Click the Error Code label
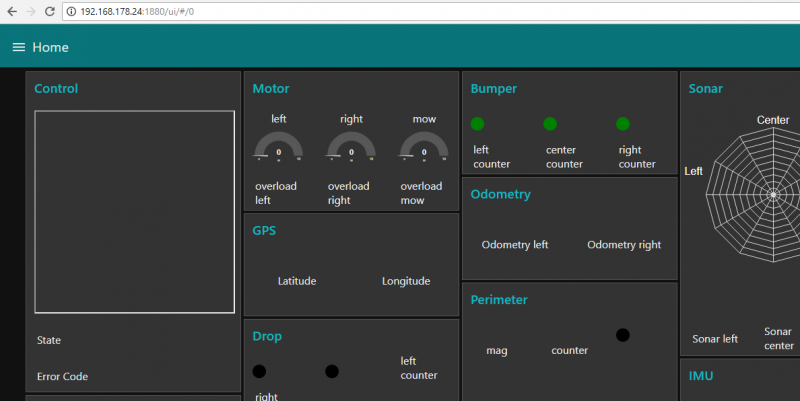This screenshot has height=401, width=800. [62, 376]
